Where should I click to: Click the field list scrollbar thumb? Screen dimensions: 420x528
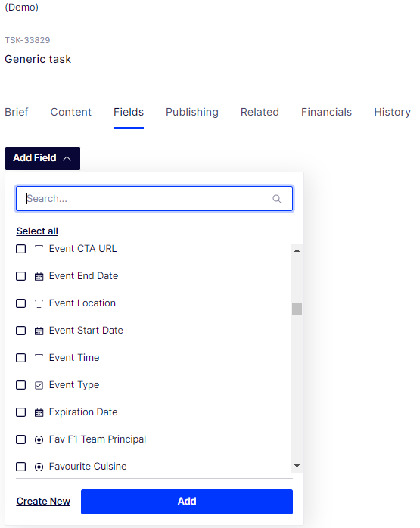pyautogui.click(x=297, y=309)
